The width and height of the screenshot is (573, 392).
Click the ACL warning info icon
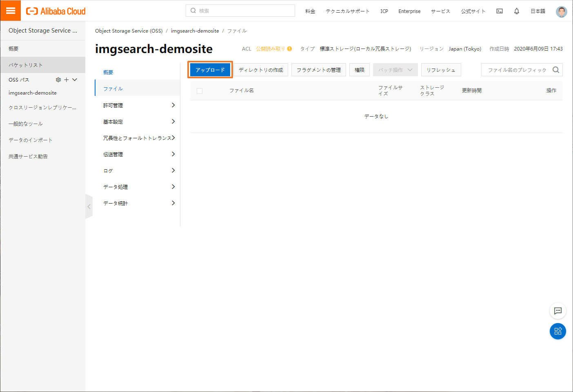click(289, 49)
